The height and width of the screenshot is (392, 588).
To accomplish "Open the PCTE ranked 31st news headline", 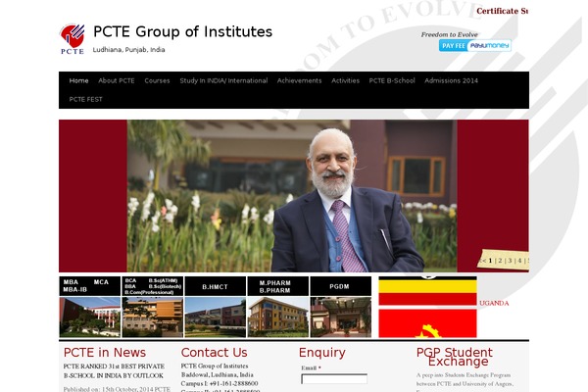I will click(114, 370).
